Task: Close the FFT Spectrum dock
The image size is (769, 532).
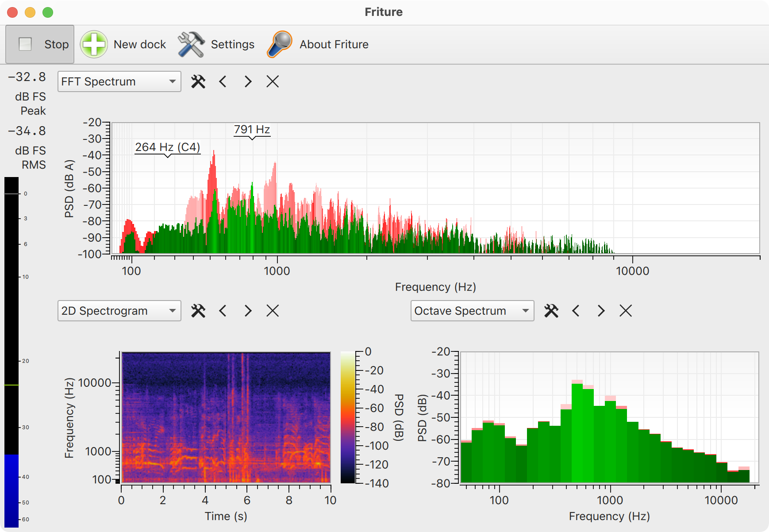Action: point(273,81)
